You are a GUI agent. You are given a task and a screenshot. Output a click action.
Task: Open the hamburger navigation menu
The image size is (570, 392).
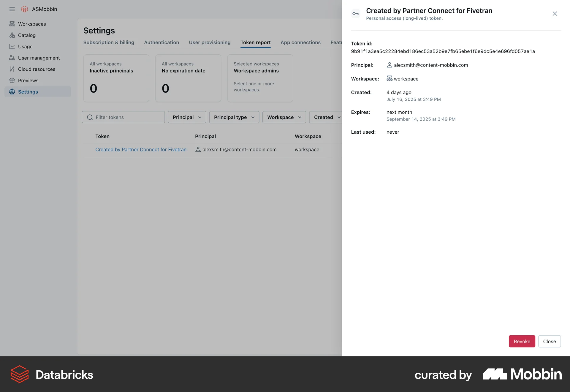(x=12, y=9)
